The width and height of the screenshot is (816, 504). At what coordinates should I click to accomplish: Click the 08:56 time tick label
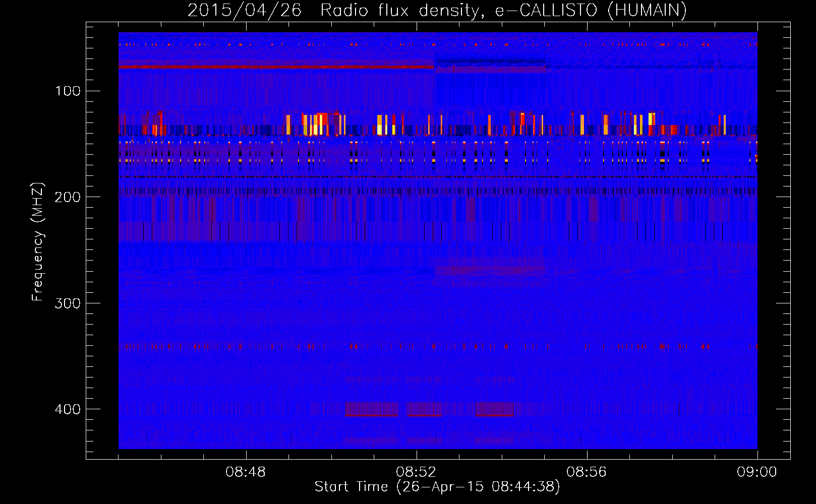pos(587,472)
